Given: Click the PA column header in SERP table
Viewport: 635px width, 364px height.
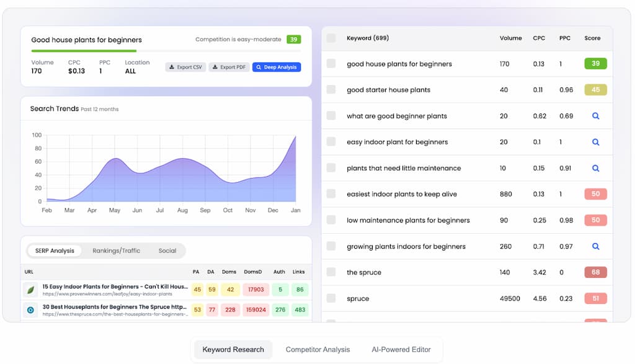Looking at the screenshot, I should click(196, 272).
